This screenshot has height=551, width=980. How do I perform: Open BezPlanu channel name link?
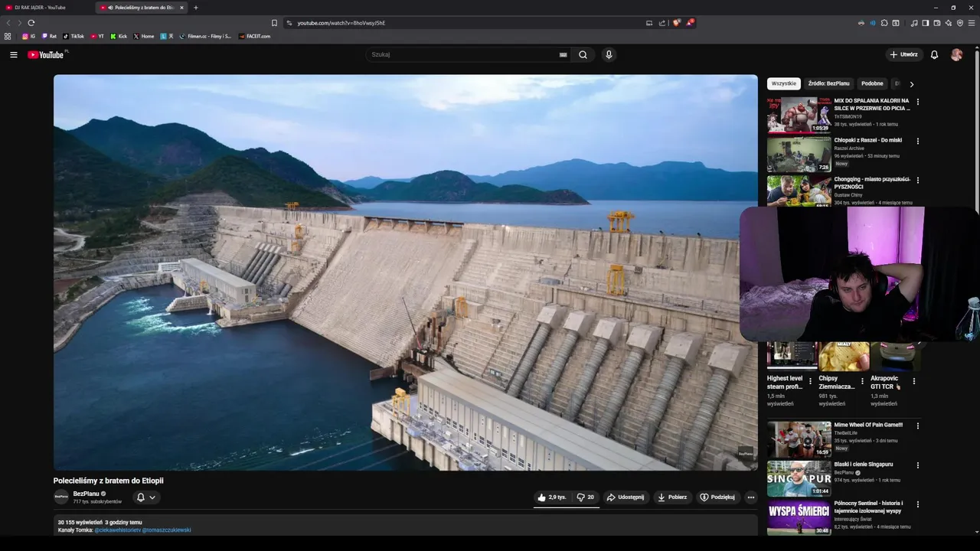pos(86,494)
